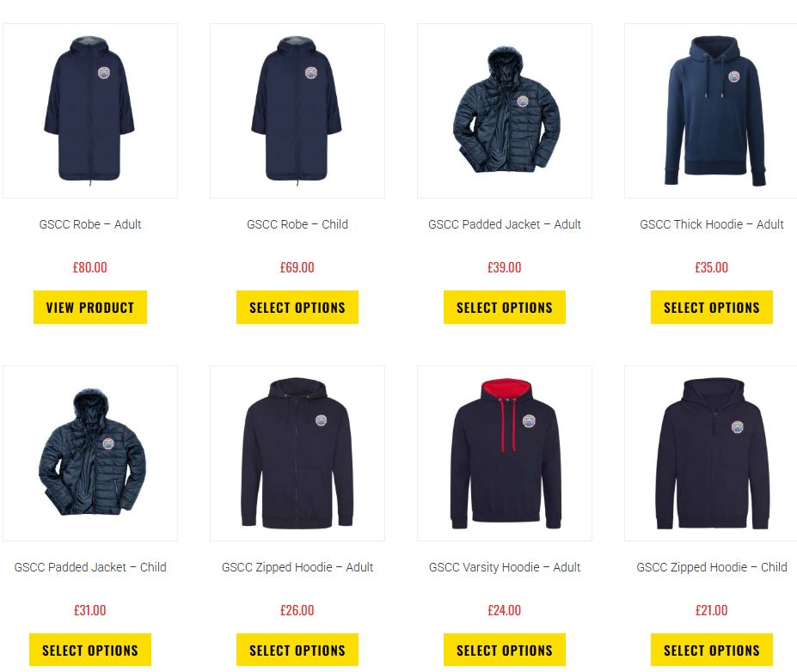Select options for the £31.00 child padded jacket

(x=90, y=650)
